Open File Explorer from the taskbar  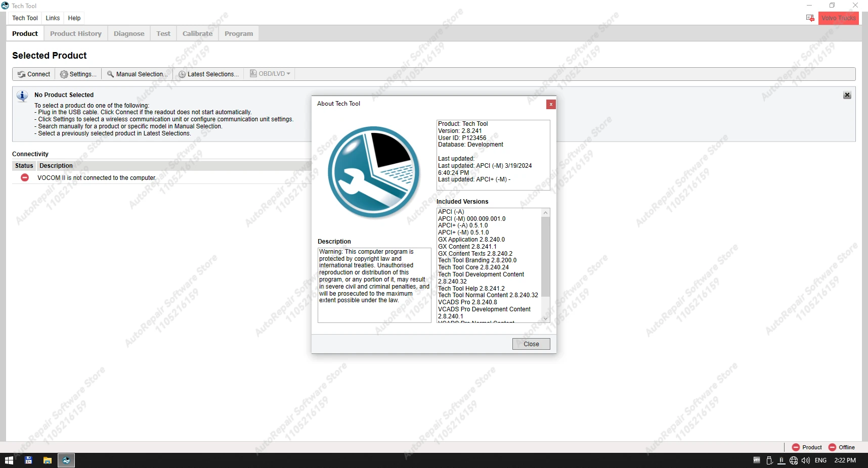coord(48,460)
